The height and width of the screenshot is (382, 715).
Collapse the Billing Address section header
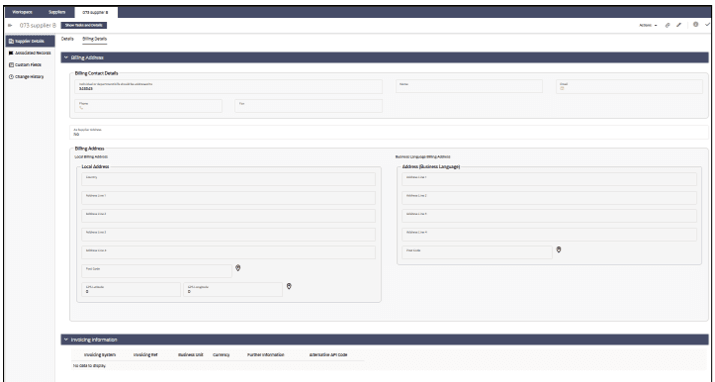coord(384,57)
